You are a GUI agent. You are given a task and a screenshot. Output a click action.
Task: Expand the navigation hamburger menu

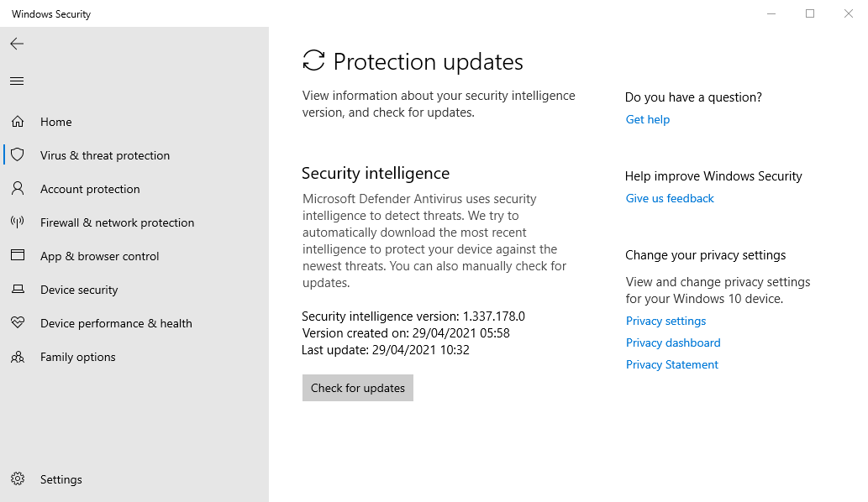pyautogui.click(x=16, y=81)
